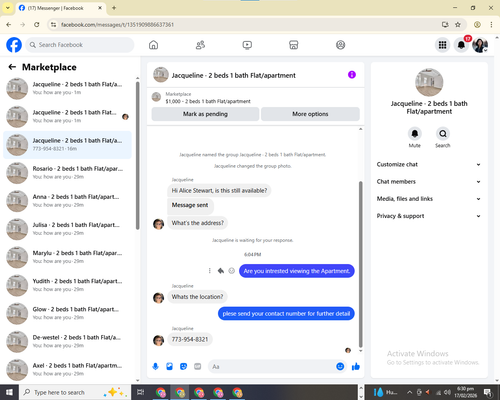React emoji beside 'Are you intrested' message

231,271
